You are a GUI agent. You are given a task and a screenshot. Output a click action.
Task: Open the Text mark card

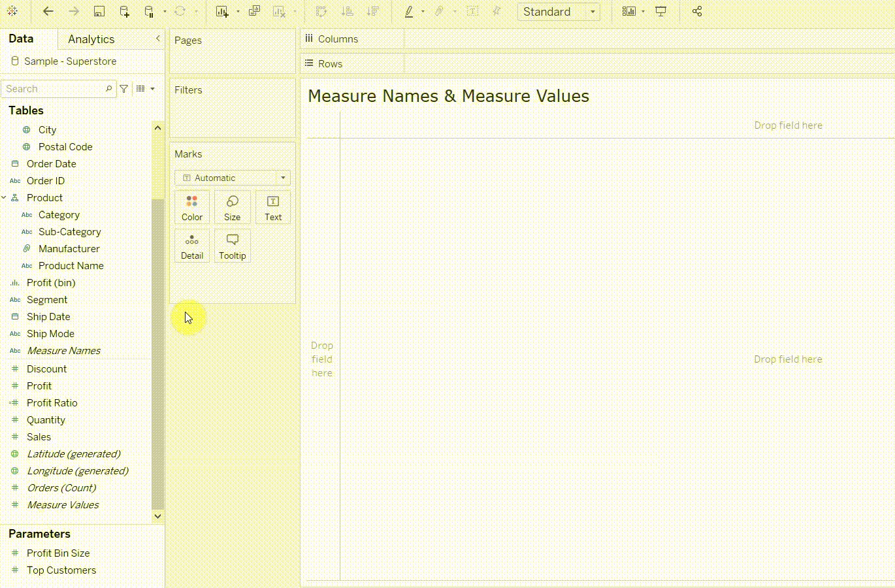coord(273,207)
